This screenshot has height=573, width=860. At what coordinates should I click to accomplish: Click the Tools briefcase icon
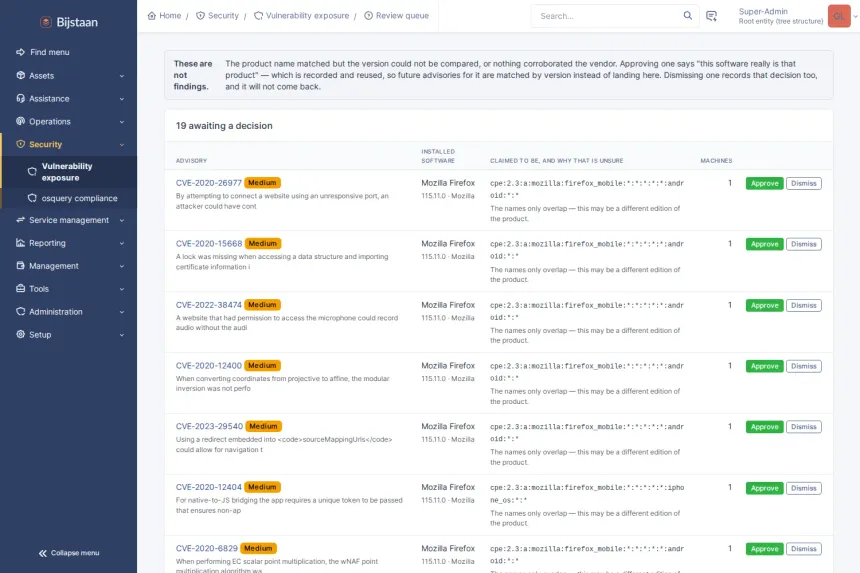20,288
